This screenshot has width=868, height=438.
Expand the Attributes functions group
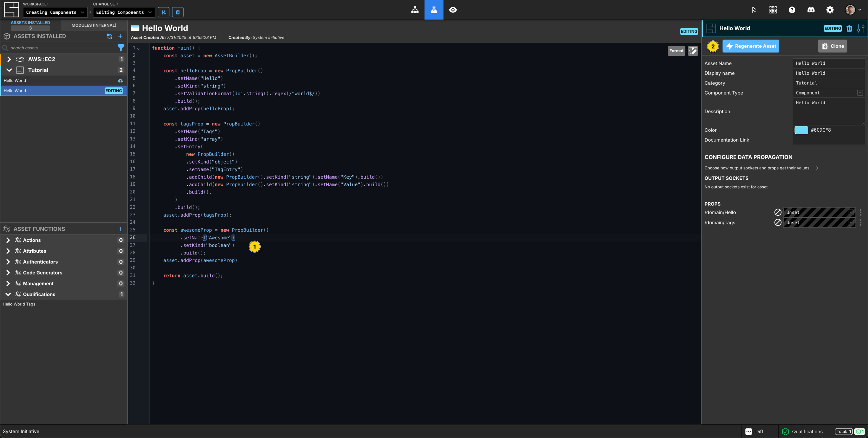(8, 251)
